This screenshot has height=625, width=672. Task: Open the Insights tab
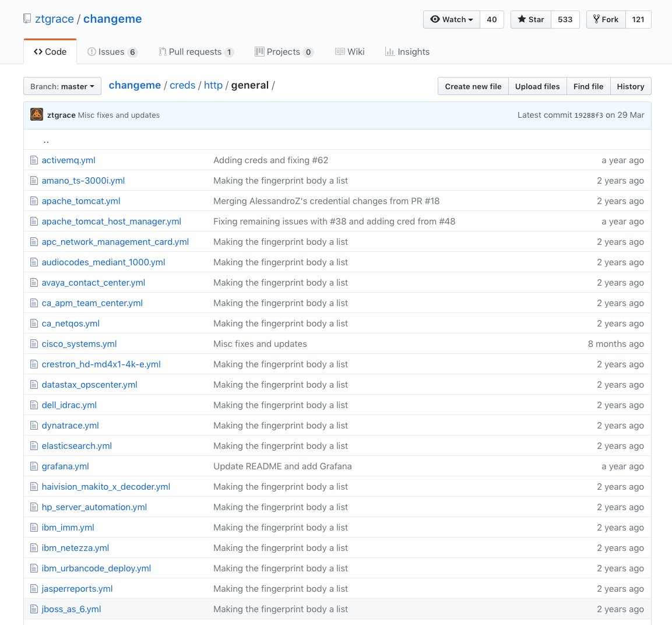pos(407,52)
